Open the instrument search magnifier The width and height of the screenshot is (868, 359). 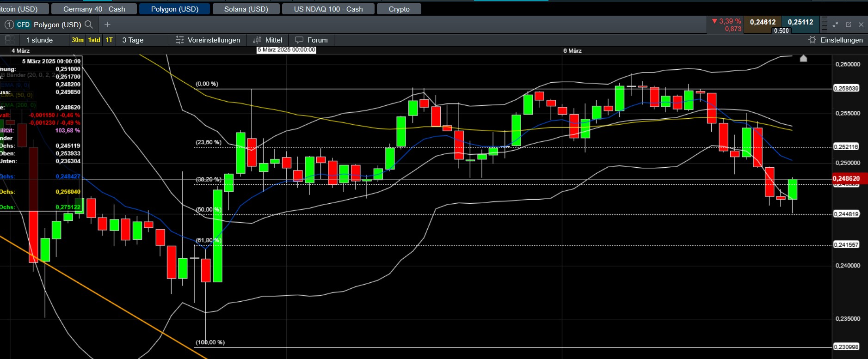pos(89,24)
